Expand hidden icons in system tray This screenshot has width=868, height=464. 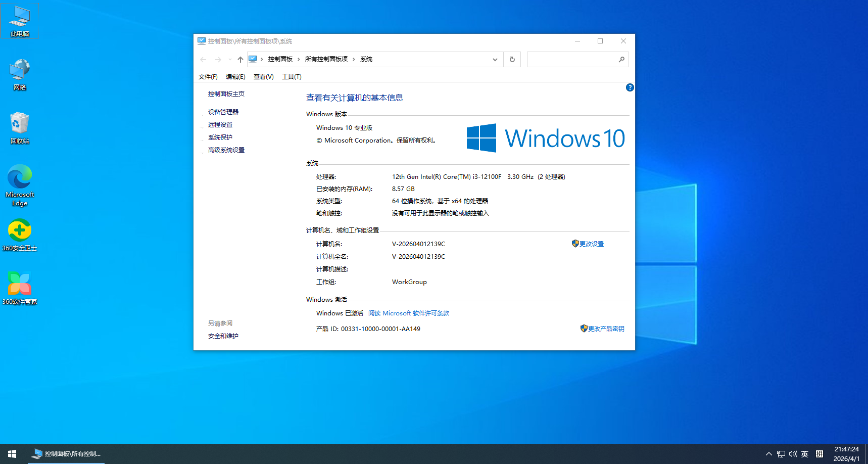(x=768, y=454)
